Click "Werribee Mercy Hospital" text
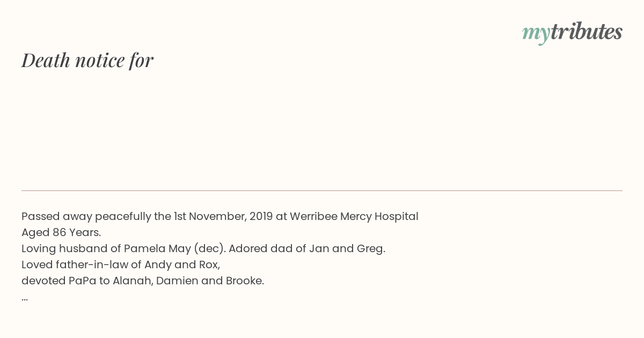The height and width of the screenshot is (338, 644). (354, 217)
